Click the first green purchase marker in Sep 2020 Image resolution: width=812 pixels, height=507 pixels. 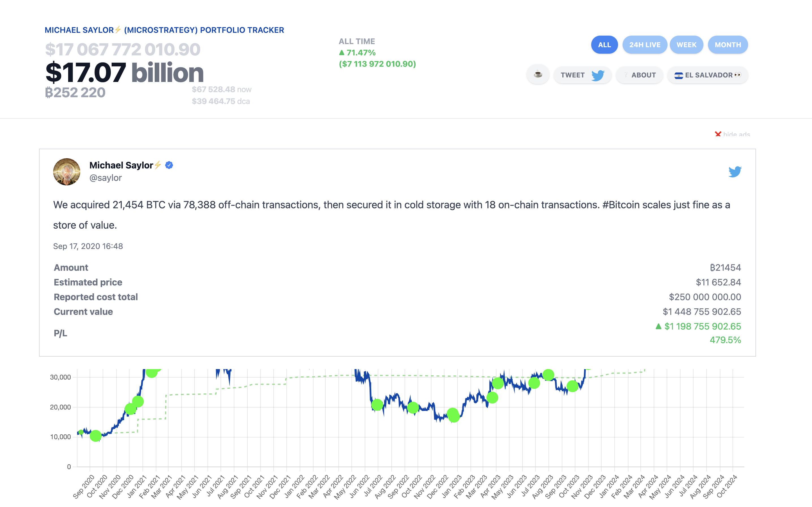pos(81,432)
